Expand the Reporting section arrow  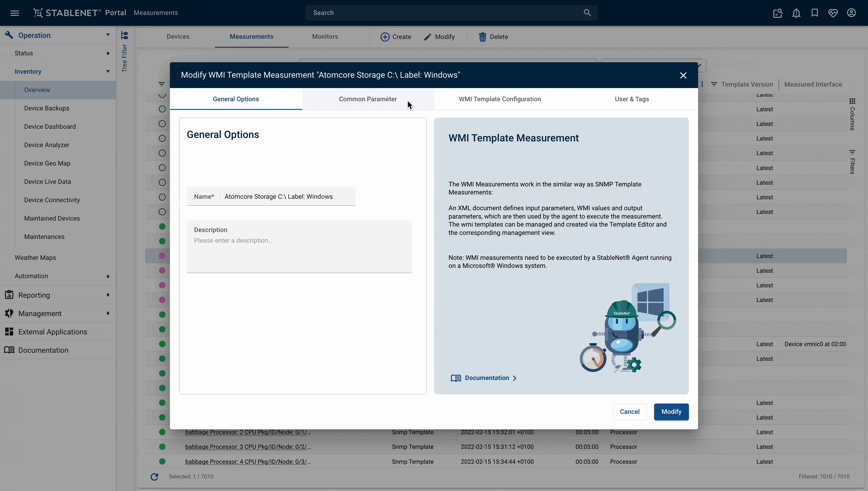click(x=108, y=295)
